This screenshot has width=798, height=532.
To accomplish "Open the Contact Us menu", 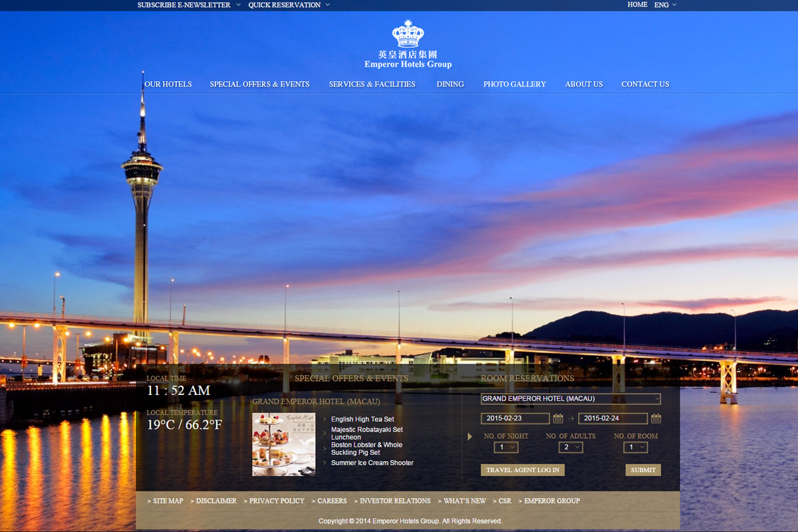I will pos(645,84).
